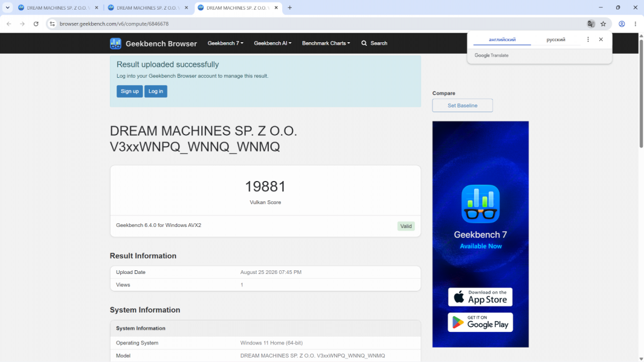Expand the Benchmark Charts dropdown menu
Image resolution: width=644 pixels, height=362 pixels.
click(326, 43)
